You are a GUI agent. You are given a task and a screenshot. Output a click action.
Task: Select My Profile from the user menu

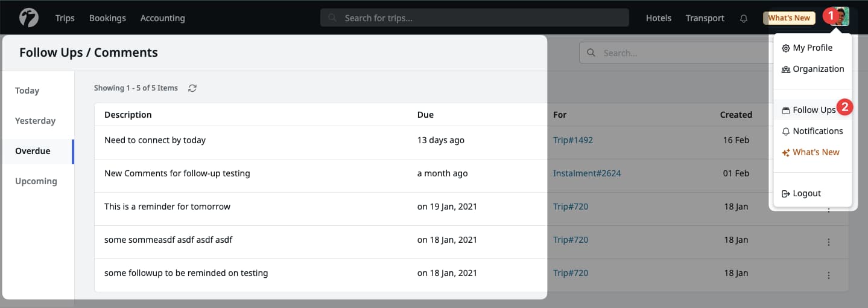click(x=812, y=48)
